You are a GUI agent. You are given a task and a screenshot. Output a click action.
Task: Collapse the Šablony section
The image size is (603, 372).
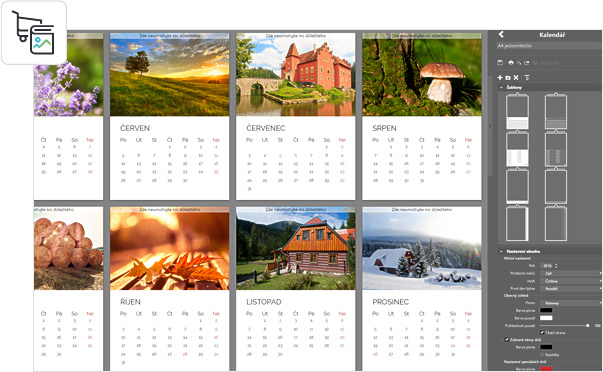(501, 87)
